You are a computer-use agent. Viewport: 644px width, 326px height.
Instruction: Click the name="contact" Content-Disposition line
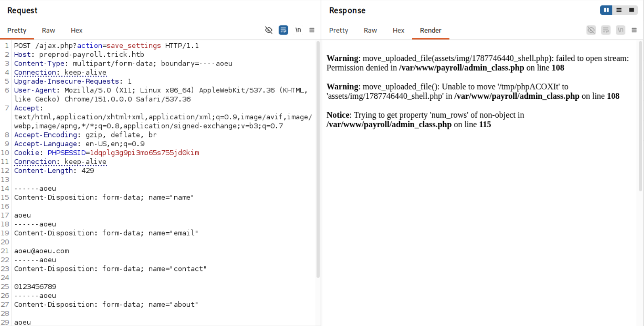tap(110, 268)
